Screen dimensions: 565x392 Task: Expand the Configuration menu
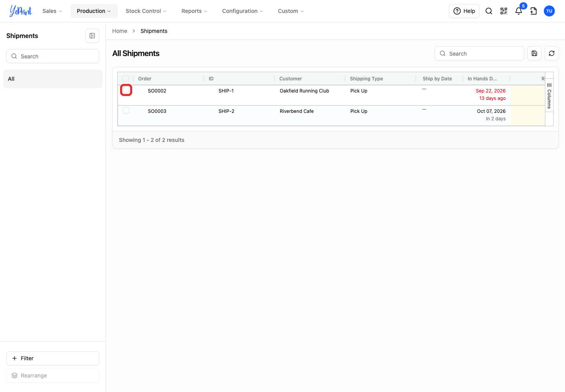click(x=242, y=11)
